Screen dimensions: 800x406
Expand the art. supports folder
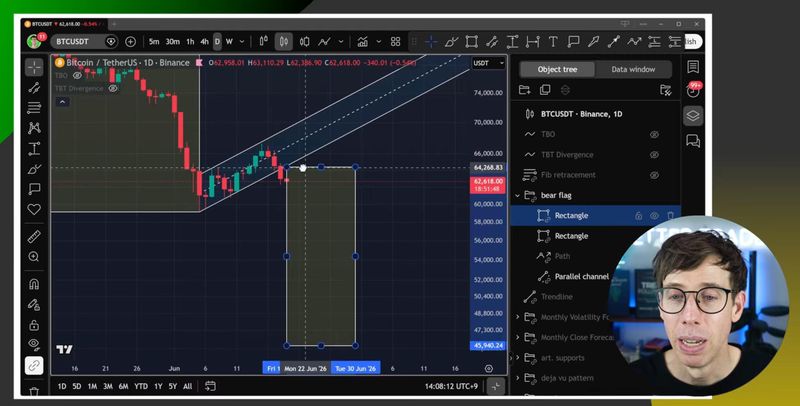(517, 358)
